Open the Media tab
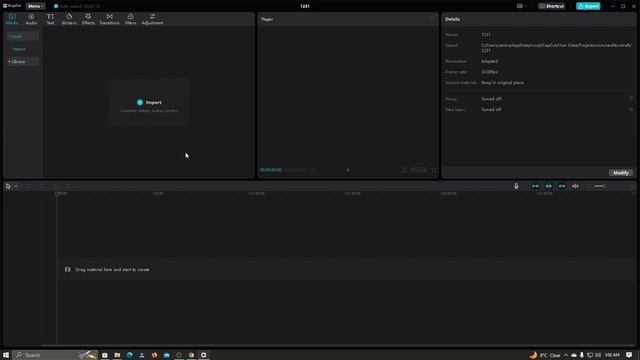This screenshot has height=360, width=640. pos(12,19)
